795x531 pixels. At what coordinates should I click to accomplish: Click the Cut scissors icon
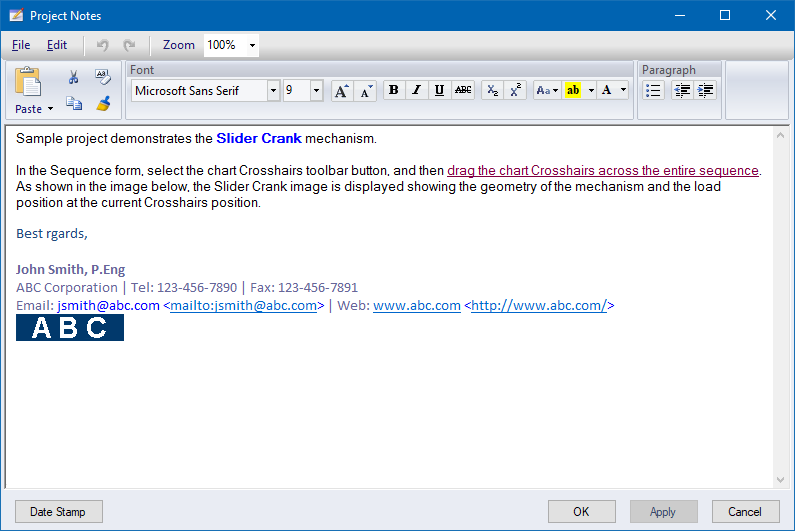(x=73, y=78)
